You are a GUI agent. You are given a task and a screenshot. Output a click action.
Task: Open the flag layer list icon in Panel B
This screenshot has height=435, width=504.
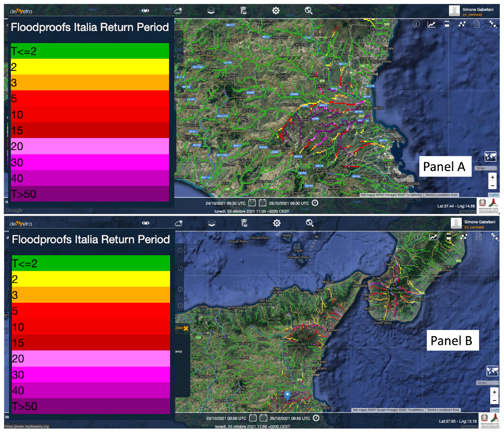pyautogui.click(x=244, y=223)
